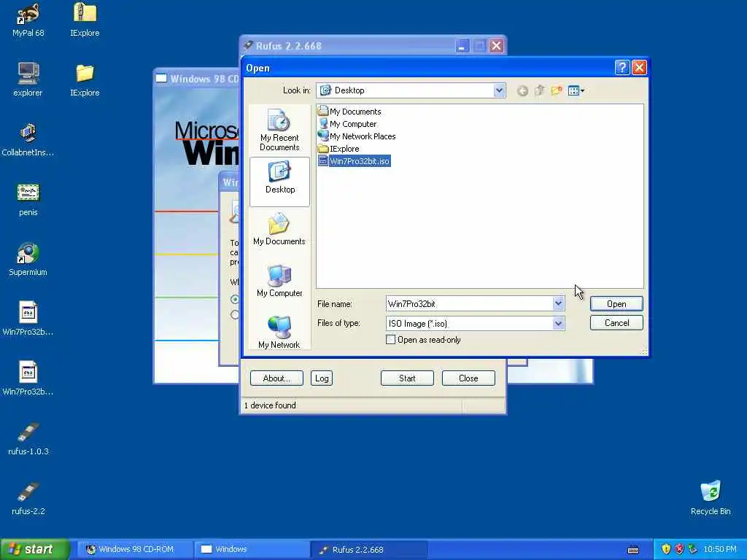Click Start button in Rufus
Screen dimensions: 747x560
407,378
